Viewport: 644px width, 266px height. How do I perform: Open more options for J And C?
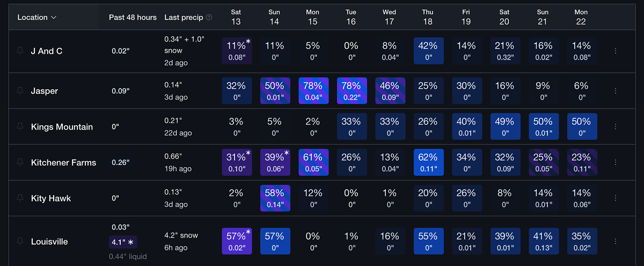point(616,51)
